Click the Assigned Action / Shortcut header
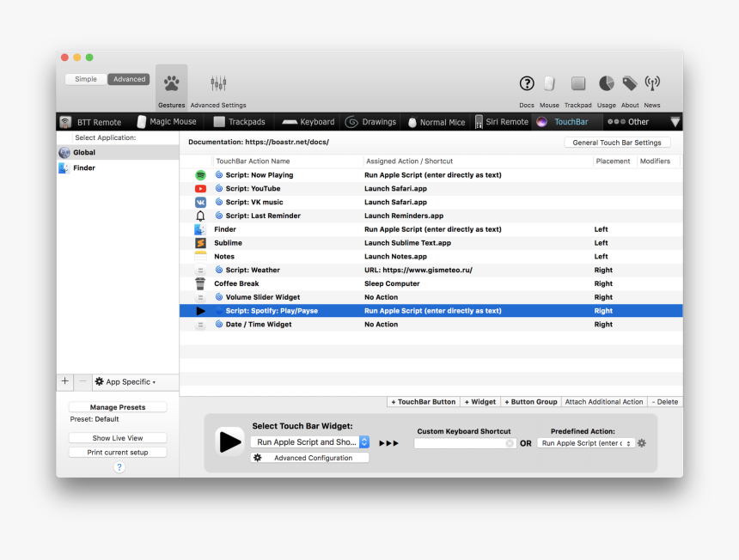Viewport: 739px width, 560px height. click(x=478, y=161)
